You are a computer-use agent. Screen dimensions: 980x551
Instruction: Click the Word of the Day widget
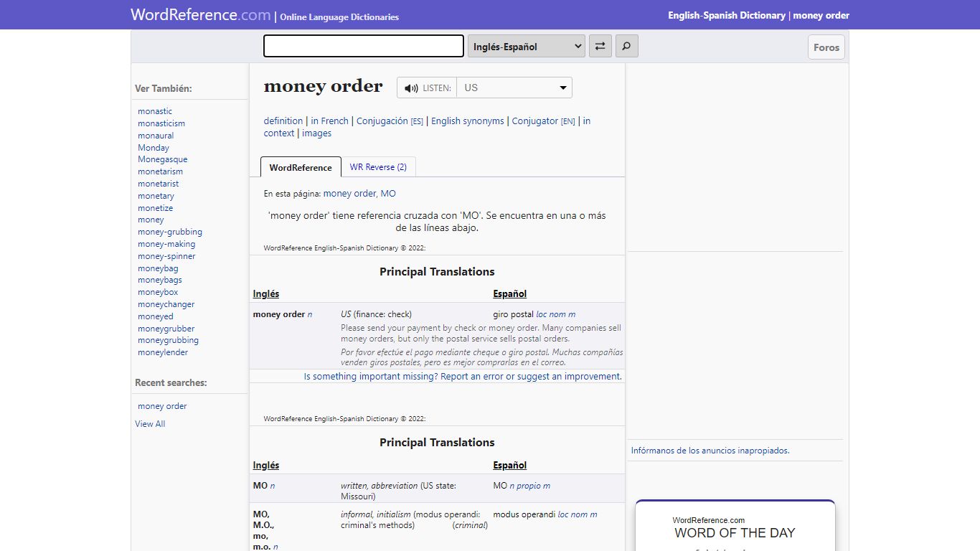point(735,526)
